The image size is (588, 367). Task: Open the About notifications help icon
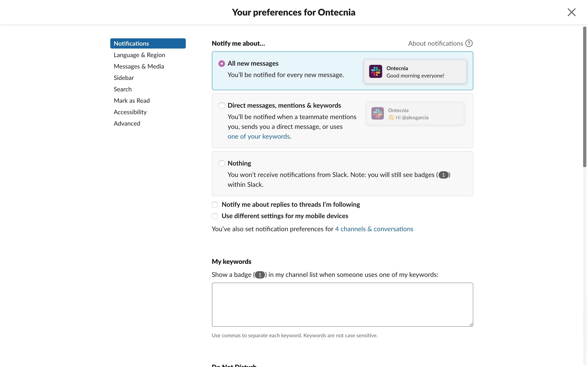pos(469,43)
